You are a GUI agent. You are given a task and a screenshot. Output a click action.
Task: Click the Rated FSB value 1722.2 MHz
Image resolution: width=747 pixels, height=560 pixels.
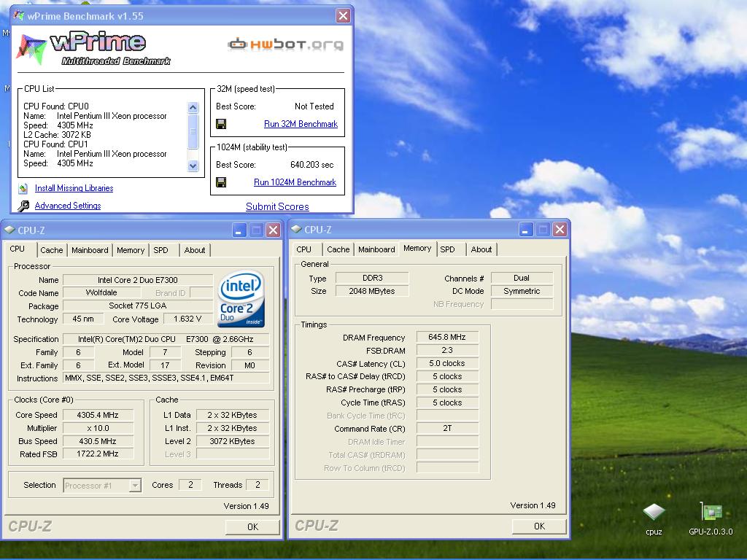click(x=98, y=454)
